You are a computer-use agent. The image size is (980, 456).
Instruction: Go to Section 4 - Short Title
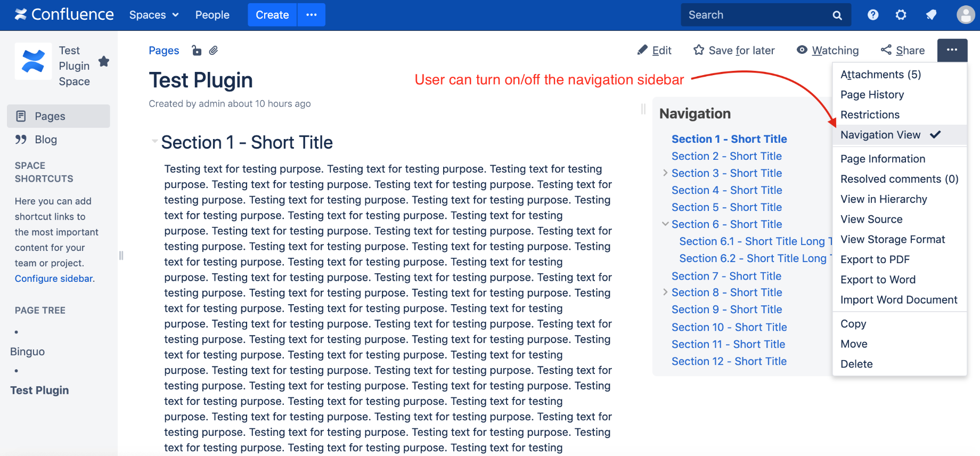(x=726, y=190)
